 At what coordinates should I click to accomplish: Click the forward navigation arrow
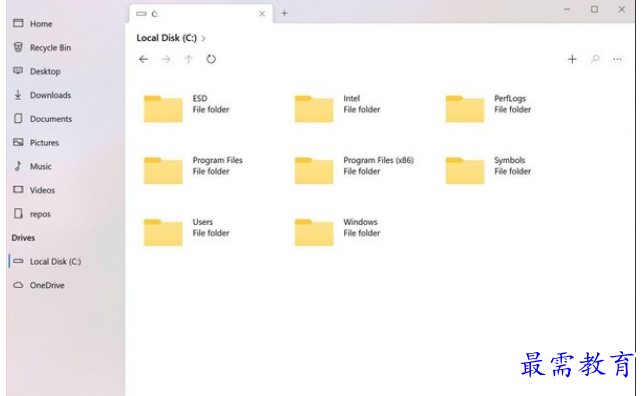point(166,59)
